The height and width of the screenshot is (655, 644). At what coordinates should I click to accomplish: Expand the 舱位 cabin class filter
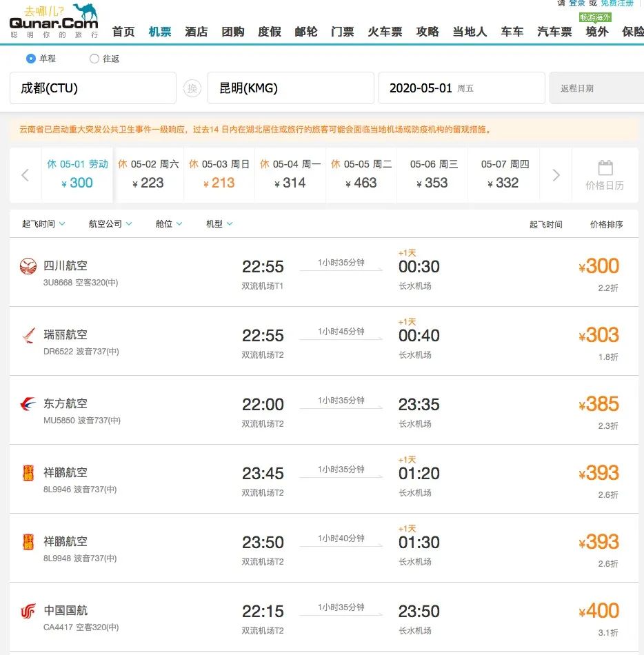click(x=168, y=223)
